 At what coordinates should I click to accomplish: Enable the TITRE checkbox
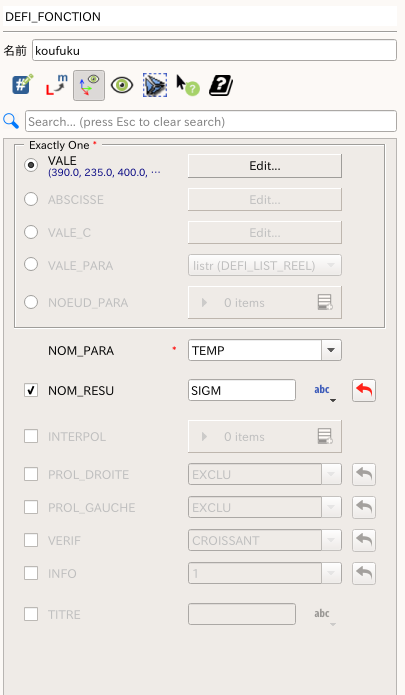(31, 614)
